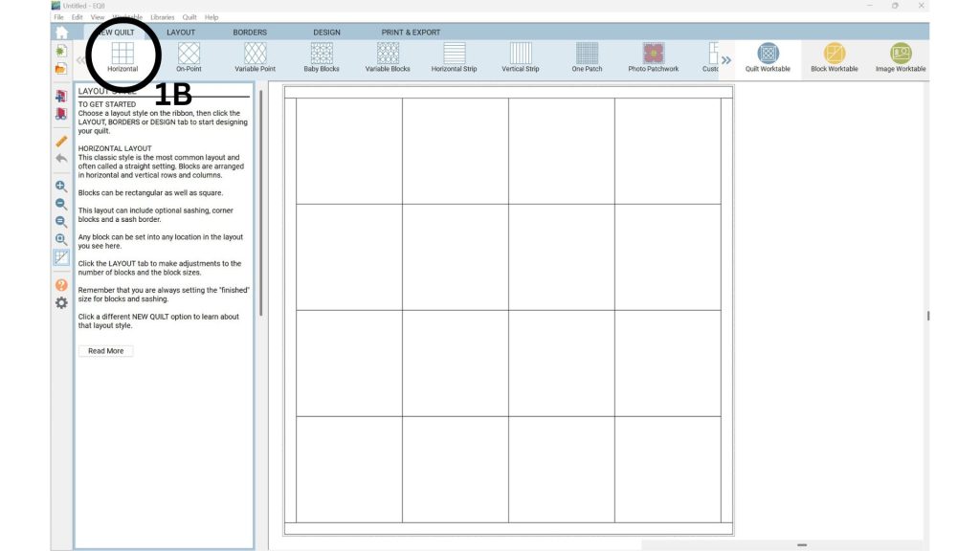Screen dimensions: 980x551
Task: Click the zoom in magnifier tool
Action: [61, 187]
